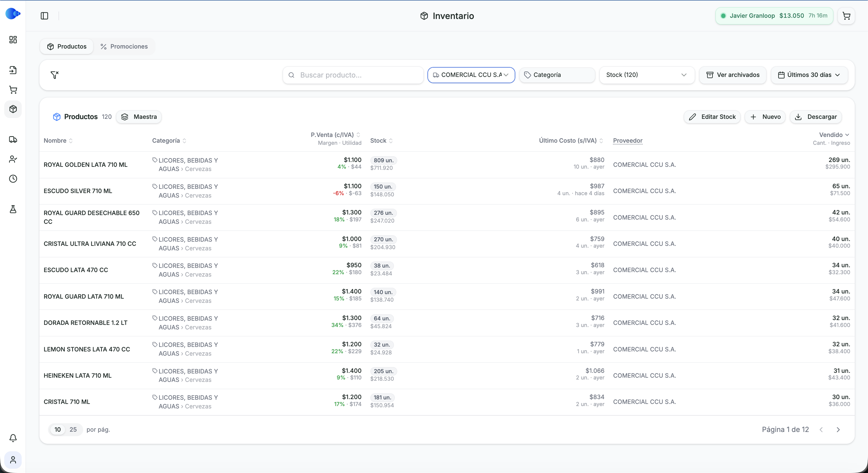Click the tag icon of ROYAL GOLDEN LATA category

[155, 160]
